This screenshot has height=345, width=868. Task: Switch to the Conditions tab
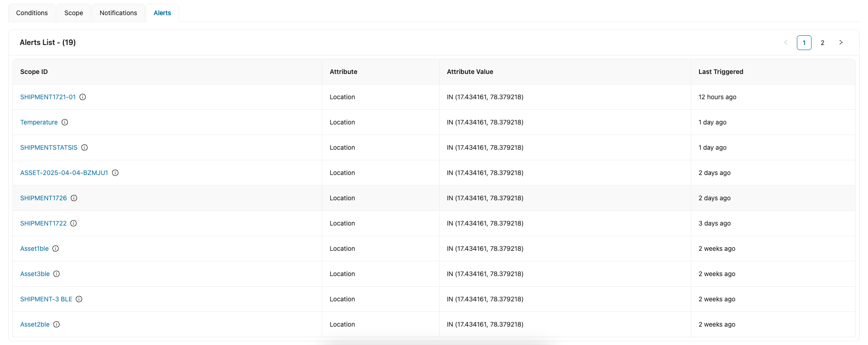[32, 13]
